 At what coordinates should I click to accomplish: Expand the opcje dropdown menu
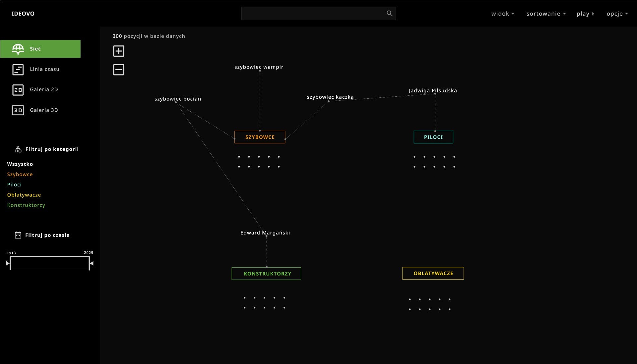617,14
